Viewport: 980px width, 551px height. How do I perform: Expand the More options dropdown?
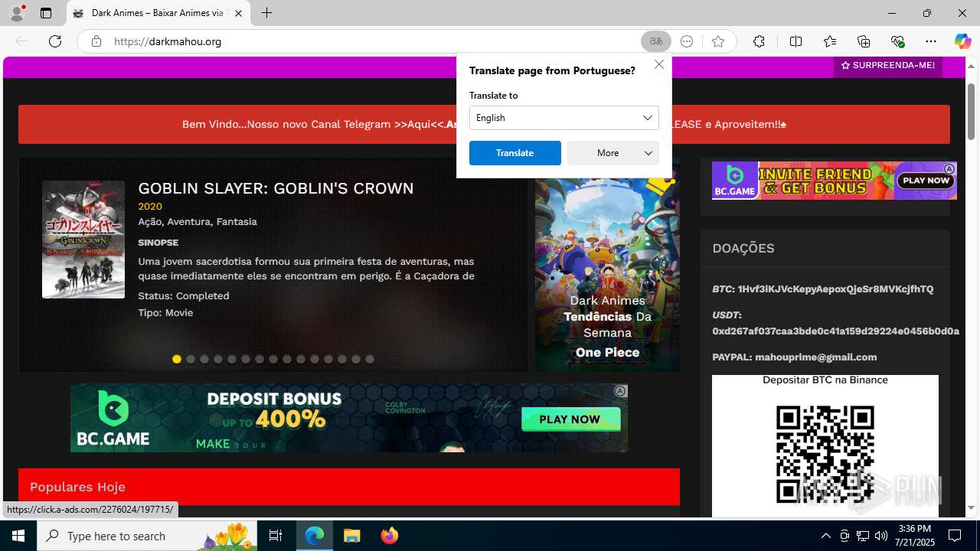[613, 153]
